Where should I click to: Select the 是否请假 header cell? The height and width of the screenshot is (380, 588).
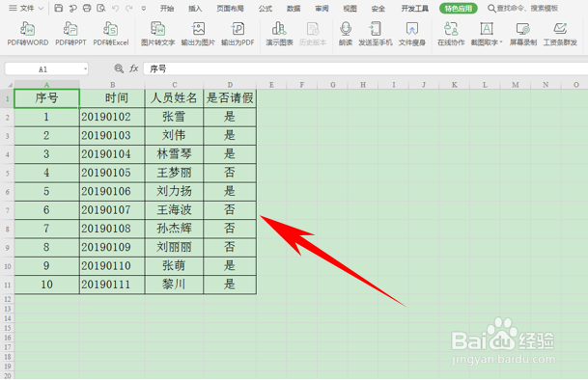230,98
